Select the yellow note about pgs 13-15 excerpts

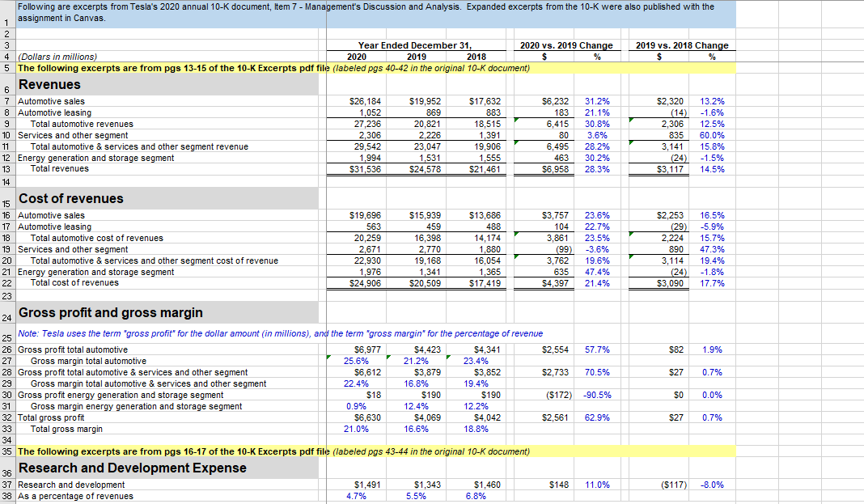(x=162, y=67)
